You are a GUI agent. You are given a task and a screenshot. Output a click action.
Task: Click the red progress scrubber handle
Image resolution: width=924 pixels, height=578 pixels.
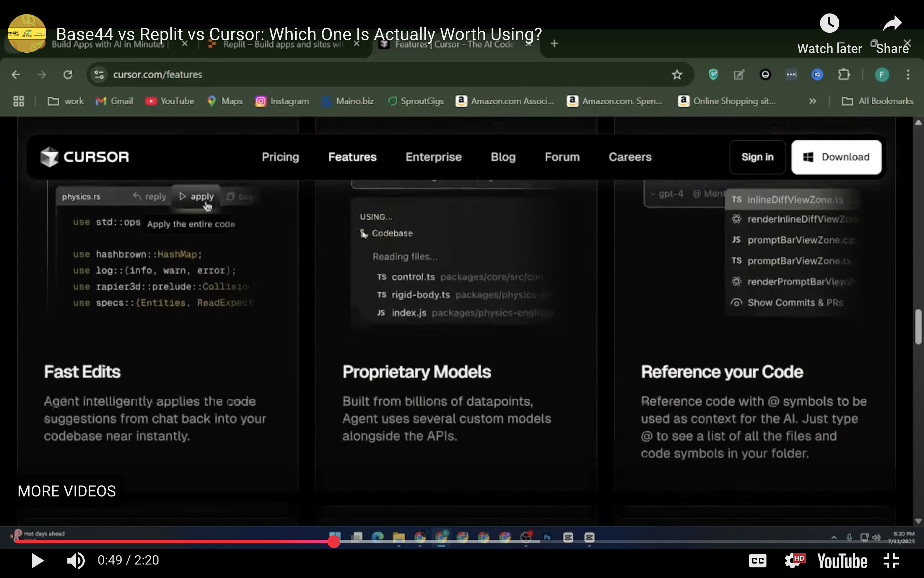coord(334,541)
